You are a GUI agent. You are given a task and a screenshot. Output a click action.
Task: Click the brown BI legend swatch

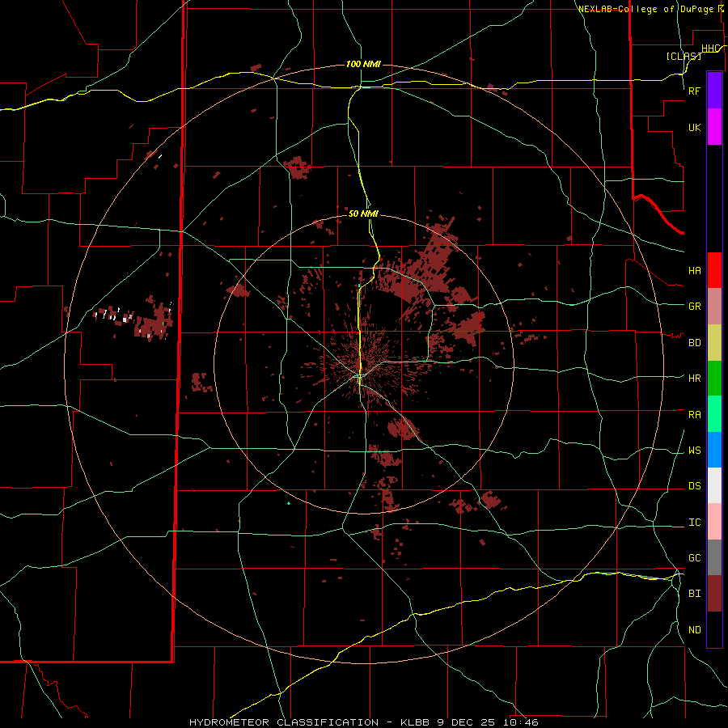714,594
